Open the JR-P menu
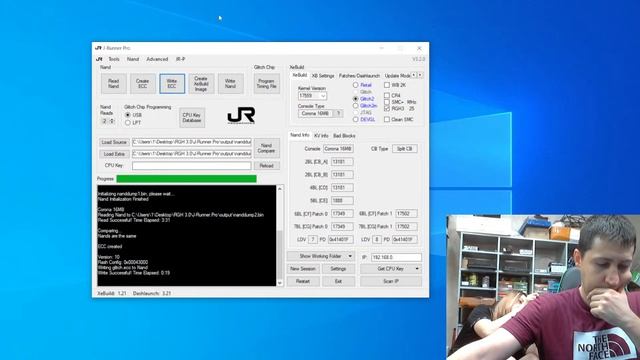The image size is (640, 360). click(x=180, y=59)
